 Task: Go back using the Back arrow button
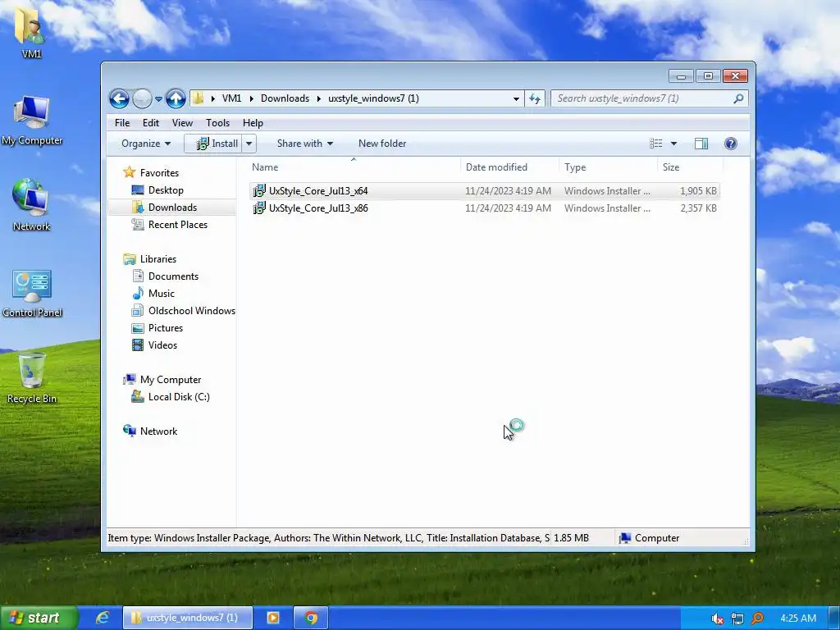pyautogui.click(x=119, y=98)
